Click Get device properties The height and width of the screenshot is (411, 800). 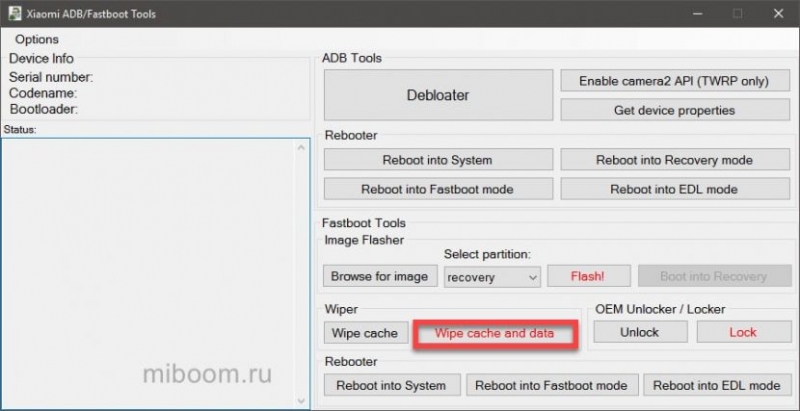tap(675, 110)
